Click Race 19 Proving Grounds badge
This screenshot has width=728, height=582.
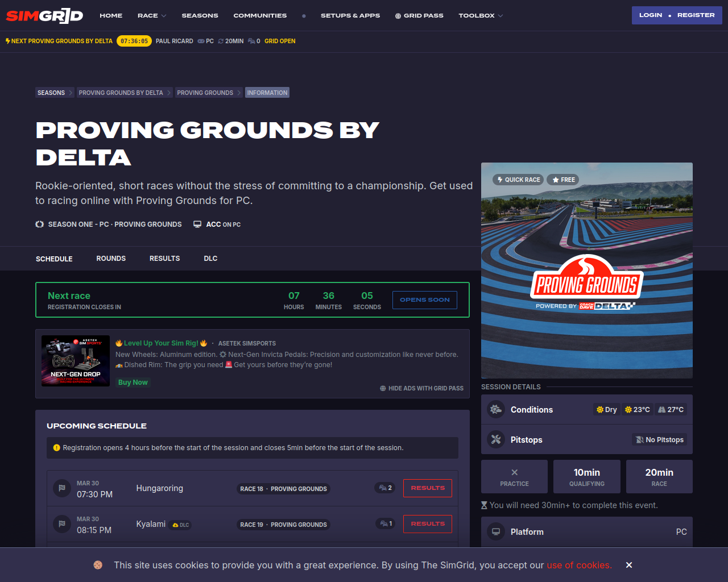coord(283,525)
